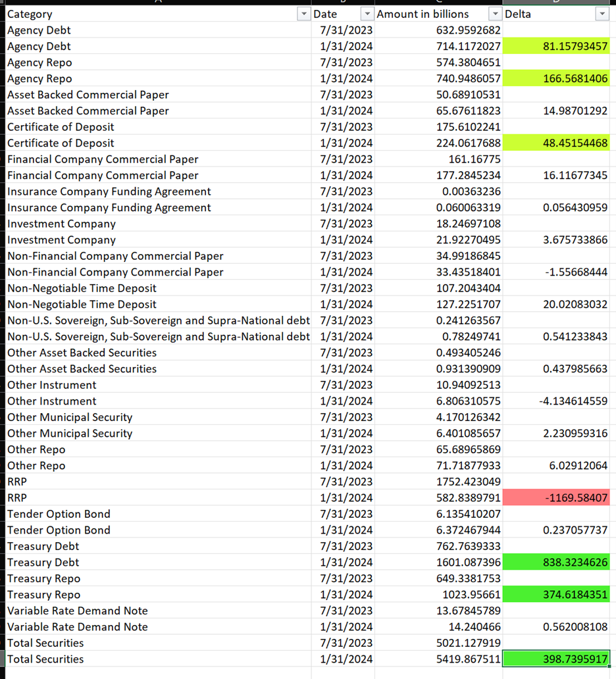Click delta cell 0.237057737

[556, 530]
